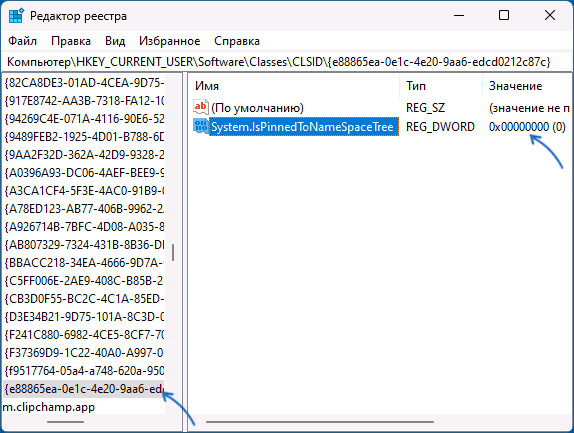Image resolution: width=574 pixels, height=433 pixels.
Task: Select the {e88865ea-0e1c-4e20-9aa6 key
Action: click(84, 389)
